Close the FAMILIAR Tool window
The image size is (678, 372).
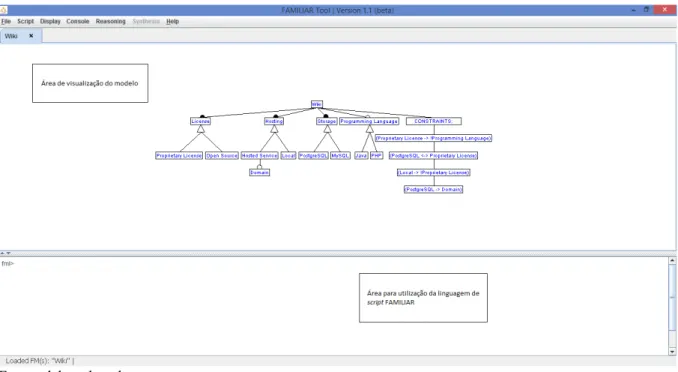tap(665, 10)
